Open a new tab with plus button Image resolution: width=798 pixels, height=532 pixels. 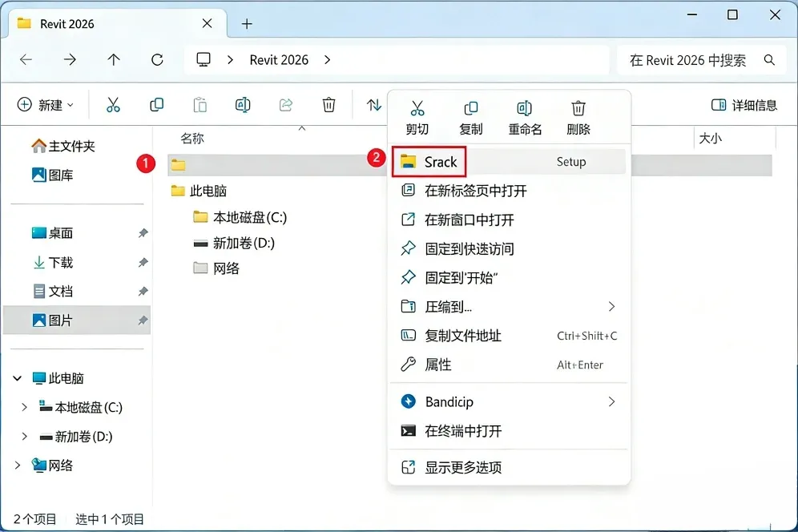247,24
